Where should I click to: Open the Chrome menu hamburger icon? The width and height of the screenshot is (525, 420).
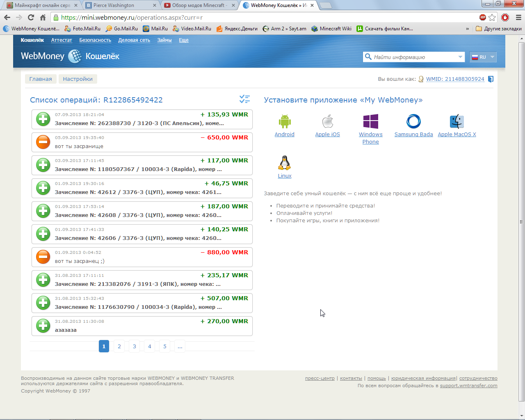518,17
